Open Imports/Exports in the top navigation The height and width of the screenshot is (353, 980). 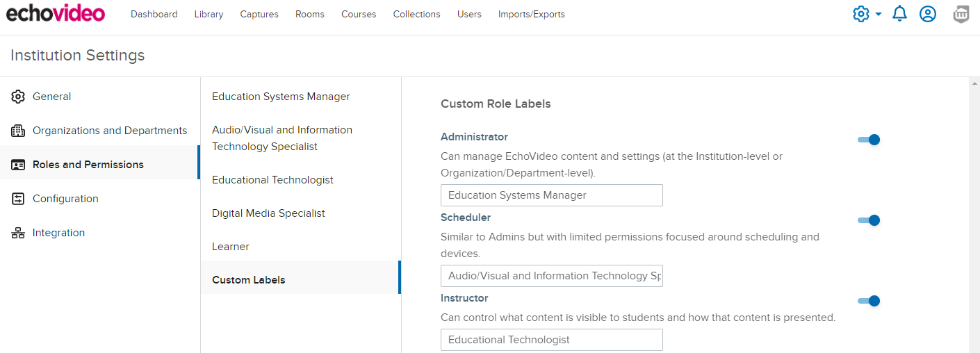coord(531,14)
